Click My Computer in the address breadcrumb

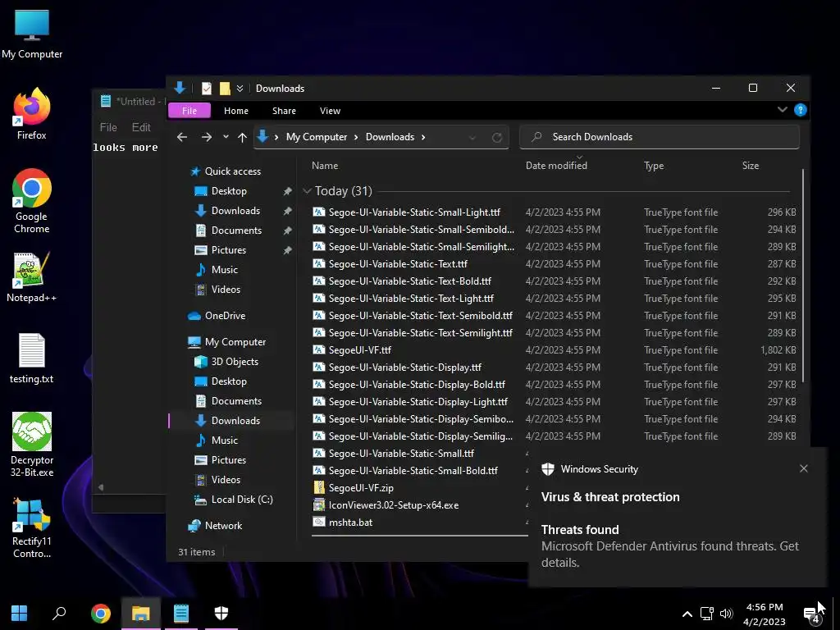coord(317,137)
